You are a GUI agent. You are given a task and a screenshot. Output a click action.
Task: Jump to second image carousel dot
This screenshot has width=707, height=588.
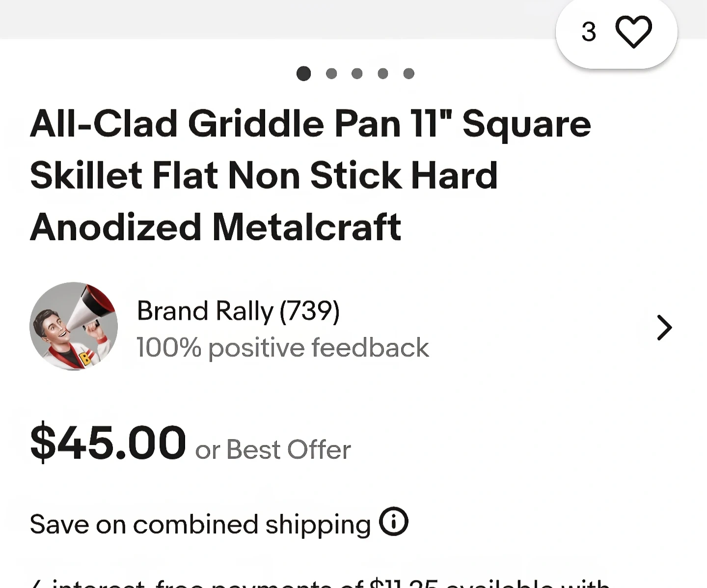click(x=331, y=74)
